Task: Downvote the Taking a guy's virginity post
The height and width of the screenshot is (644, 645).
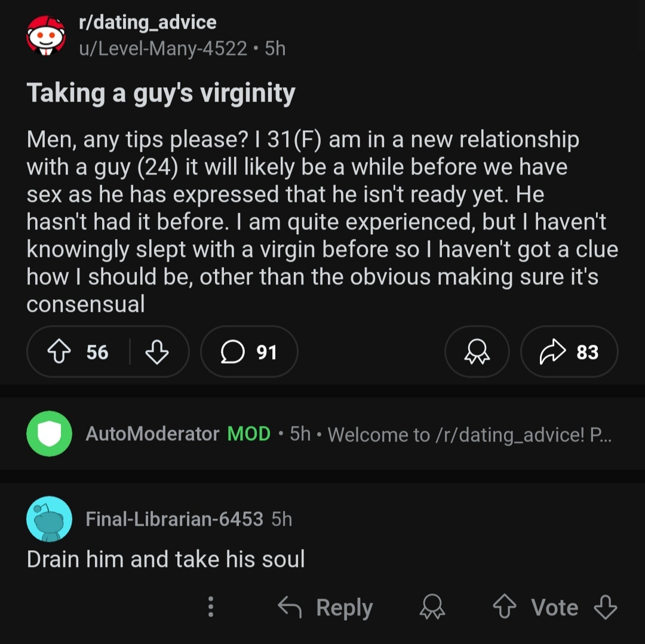Action: click(157, 352)
